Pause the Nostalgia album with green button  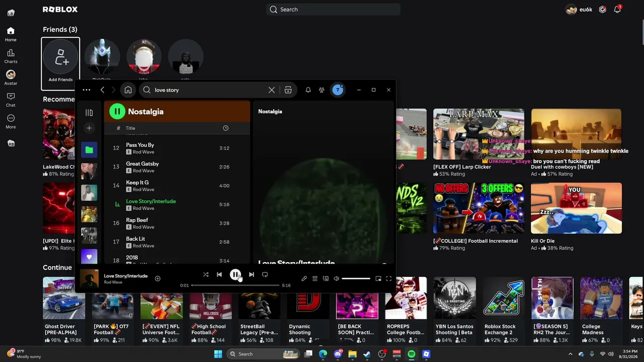click(117, 112)
